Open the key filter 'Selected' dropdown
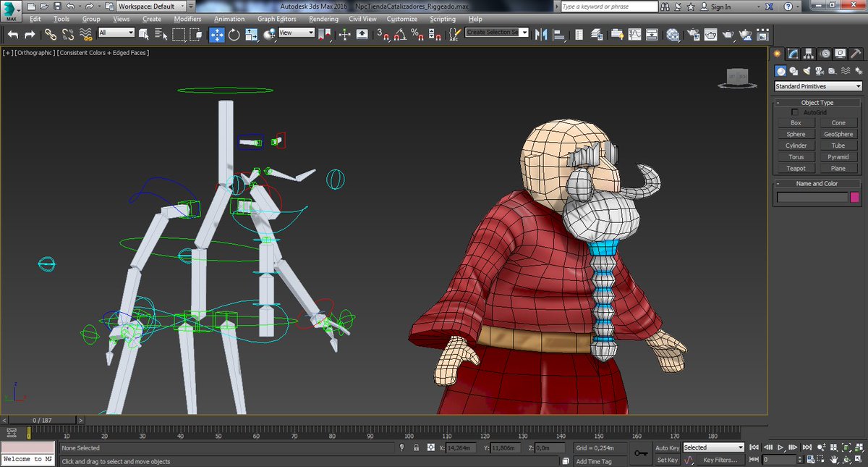 tap(713, 447)
